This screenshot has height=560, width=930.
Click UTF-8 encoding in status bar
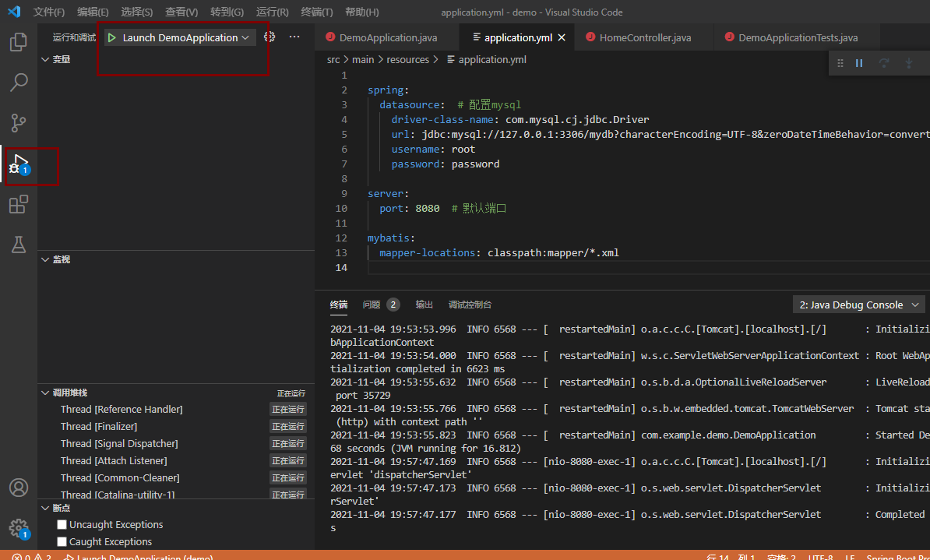coord(820,556)
